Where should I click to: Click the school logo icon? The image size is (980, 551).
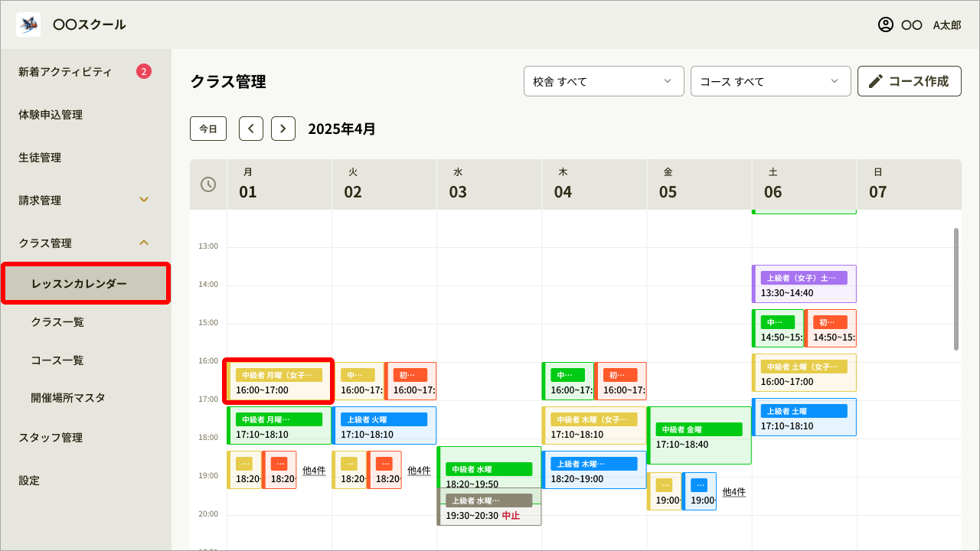point(28,24)
